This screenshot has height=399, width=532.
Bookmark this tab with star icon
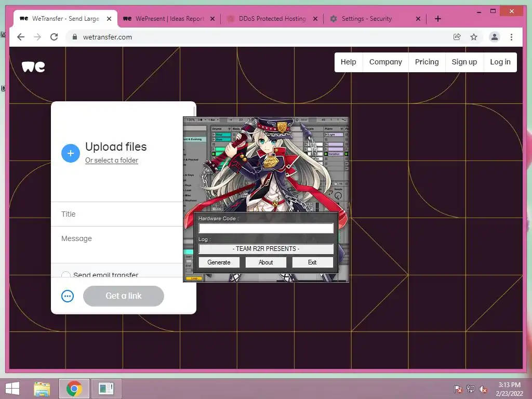[x=474, y=37]
